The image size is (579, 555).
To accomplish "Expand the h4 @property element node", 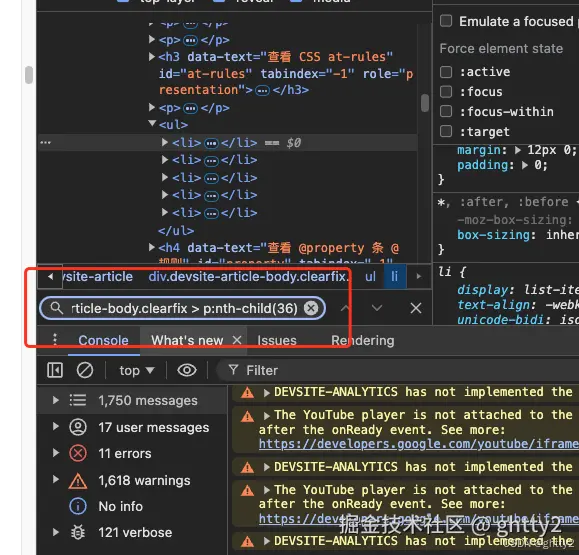I will 151,247.
